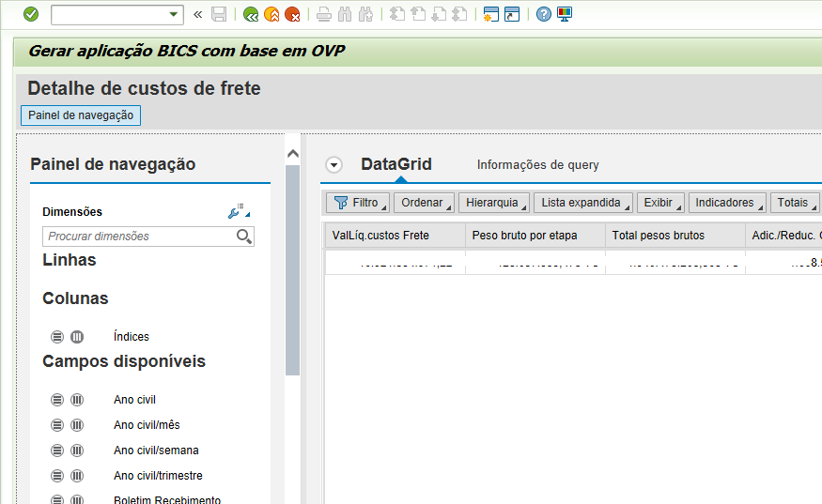Select the Ano civil field
Screen dimensions: 822x504
click(x=134, y=400)
